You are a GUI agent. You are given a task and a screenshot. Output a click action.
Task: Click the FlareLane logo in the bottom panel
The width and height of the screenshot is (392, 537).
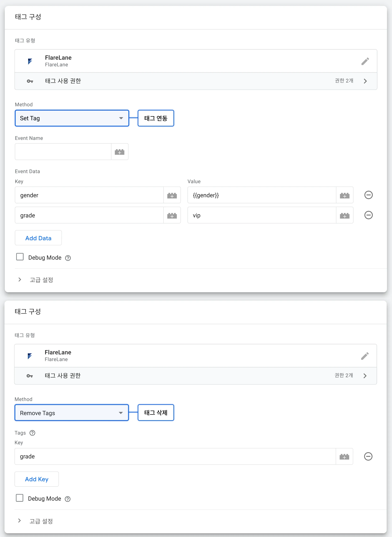pyautogui.click(x=30, y=356)
